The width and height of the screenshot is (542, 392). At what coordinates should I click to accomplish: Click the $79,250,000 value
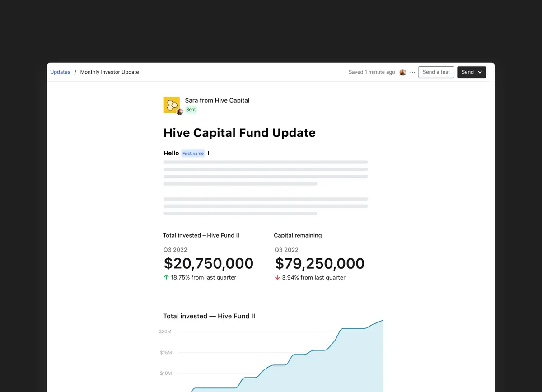coord(320,263)
